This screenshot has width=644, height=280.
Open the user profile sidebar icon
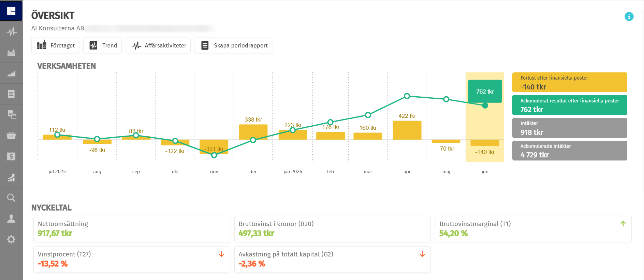pyautogui.click(x=11, y=219)
